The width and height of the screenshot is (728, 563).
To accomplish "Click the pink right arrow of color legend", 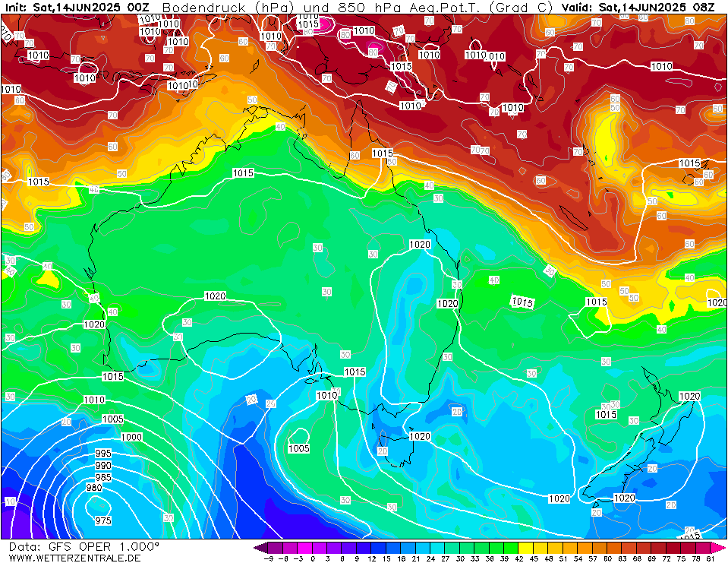I will tap(717, 547).
